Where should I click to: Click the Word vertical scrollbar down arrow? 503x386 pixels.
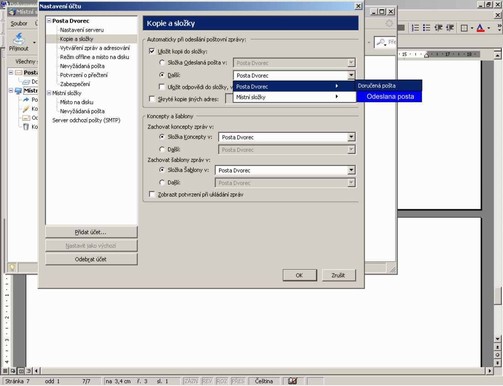tap(497, 339)
